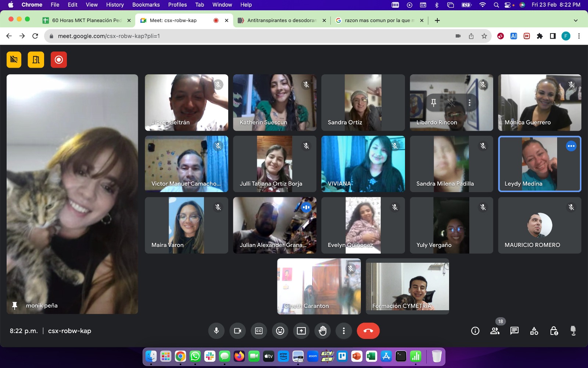The image size is (588, 368).
Task: Open more options on Leydy Medina tile
Action: tap(571, 146)
